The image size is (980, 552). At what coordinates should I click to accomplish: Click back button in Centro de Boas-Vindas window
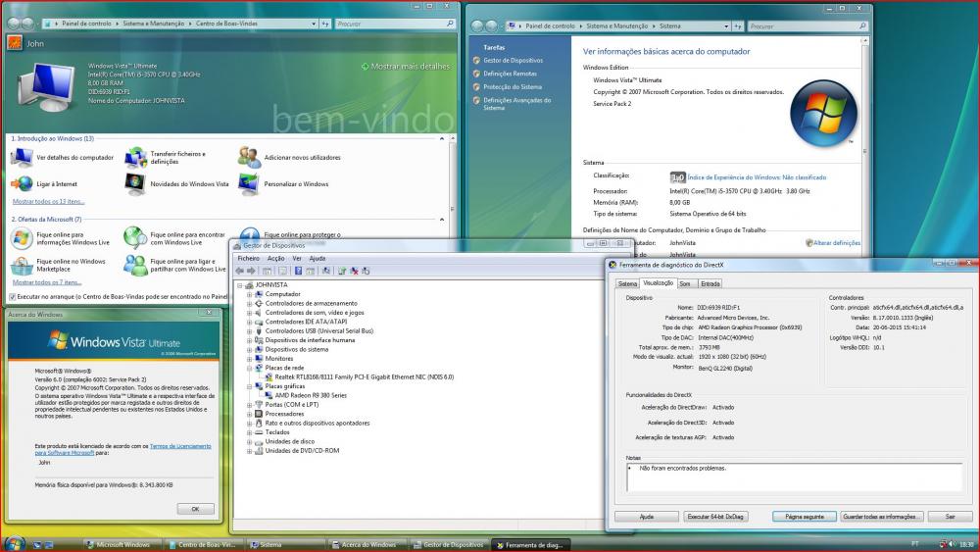click(x=13, y=24)
